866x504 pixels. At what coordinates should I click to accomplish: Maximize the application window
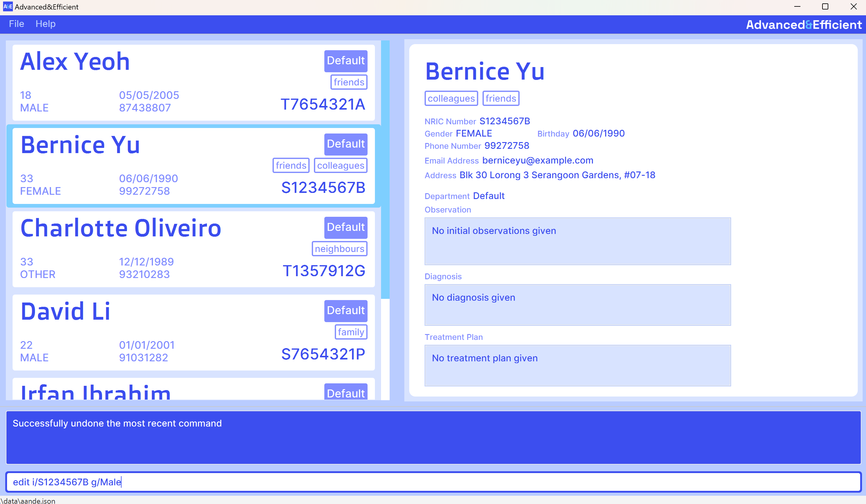click(x=825, y=6)
